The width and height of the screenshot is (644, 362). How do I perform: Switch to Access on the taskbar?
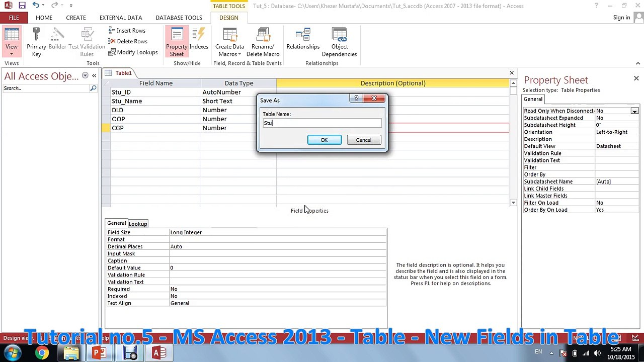[158, 353]
